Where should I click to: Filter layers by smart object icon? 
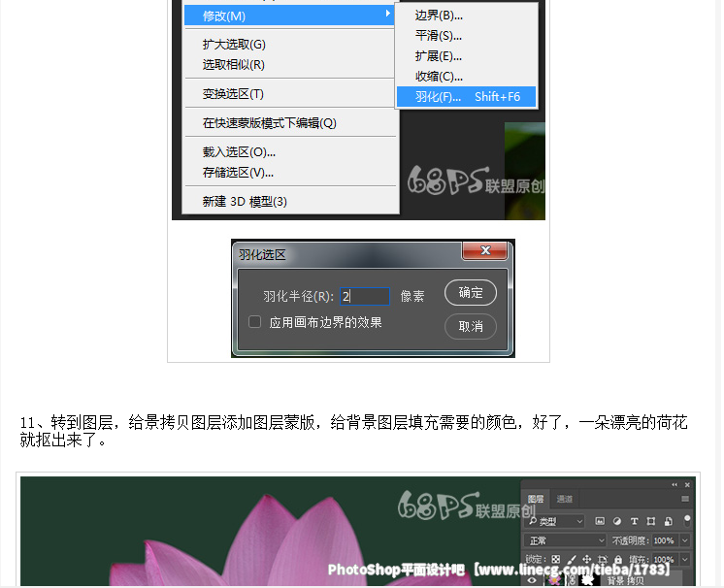[668, 522]
